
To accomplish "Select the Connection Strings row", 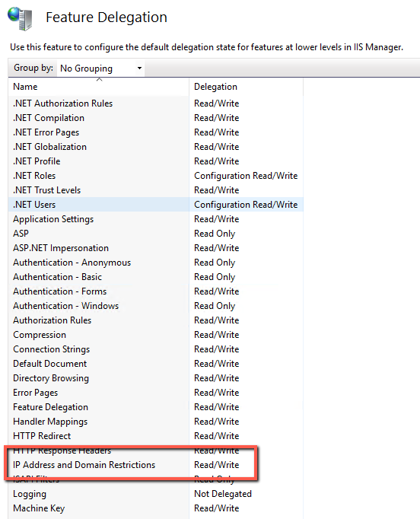I will pyautogui.click(x=155, y=349).
